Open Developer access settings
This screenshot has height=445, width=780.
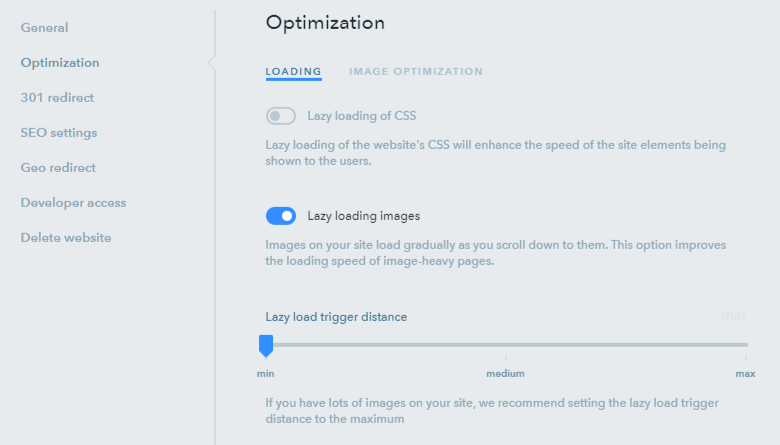[73, 203]
